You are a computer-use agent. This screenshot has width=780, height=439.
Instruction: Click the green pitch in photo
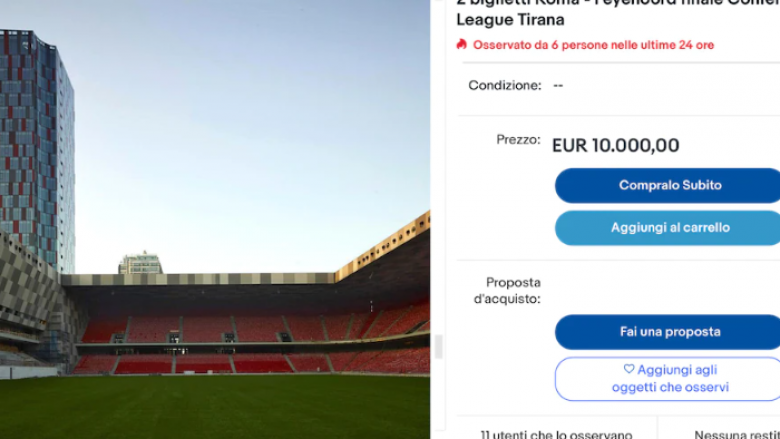(x=215, y=407)
